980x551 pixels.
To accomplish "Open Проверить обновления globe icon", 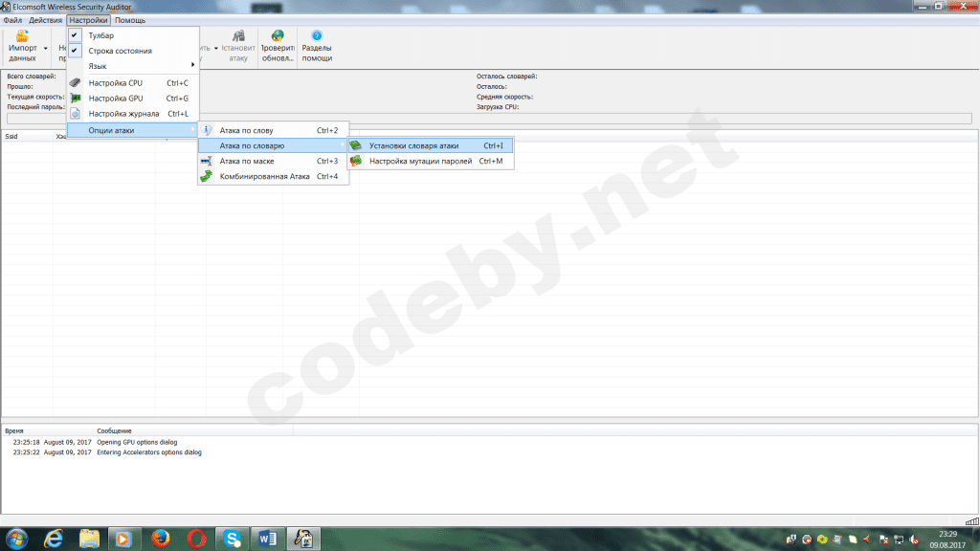I will pyautogui.click(x=278, y=35).
